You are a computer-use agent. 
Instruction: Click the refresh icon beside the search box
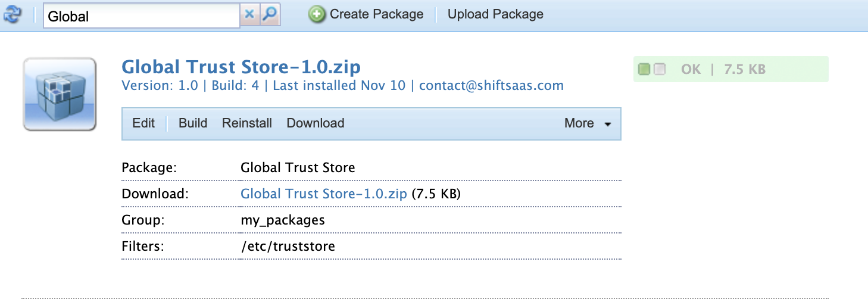click(x=13, y=14)
